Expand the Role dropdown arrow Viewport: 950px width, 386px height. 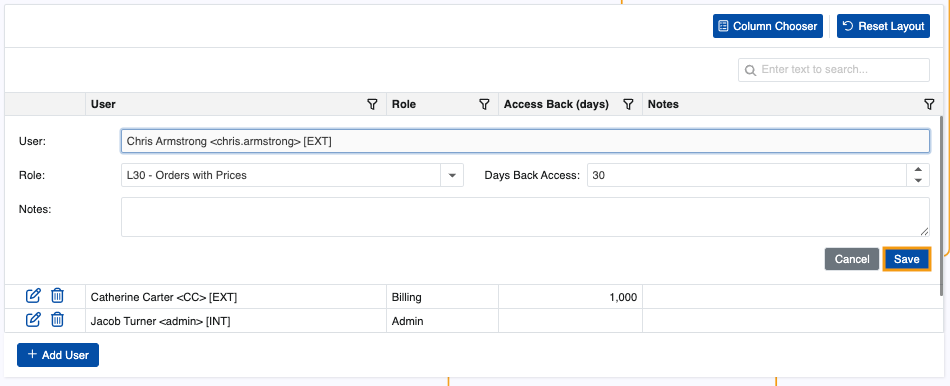click(x=451, y=175)
